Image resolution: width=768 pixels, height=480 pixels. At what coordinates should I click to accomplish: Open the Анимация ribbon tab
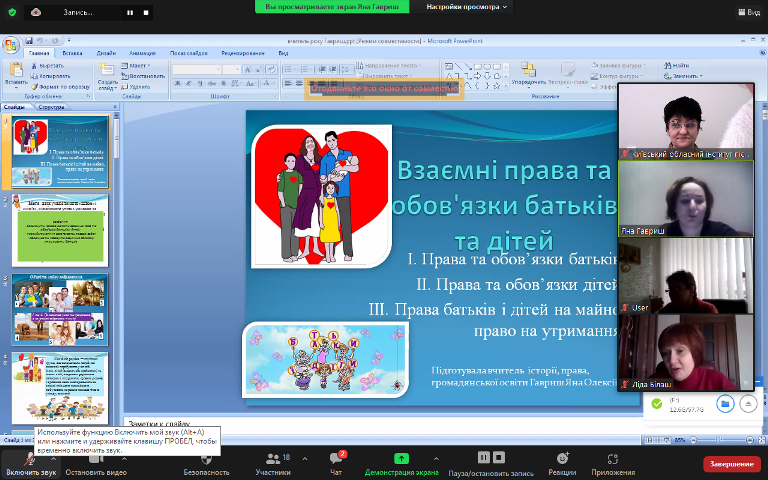[143, 53]
